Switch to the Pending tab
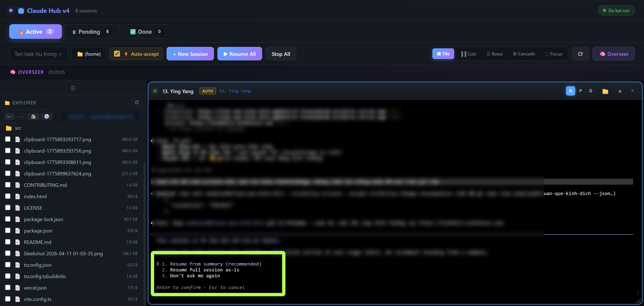Screen dimensions: 644x306 coord(91,32)
